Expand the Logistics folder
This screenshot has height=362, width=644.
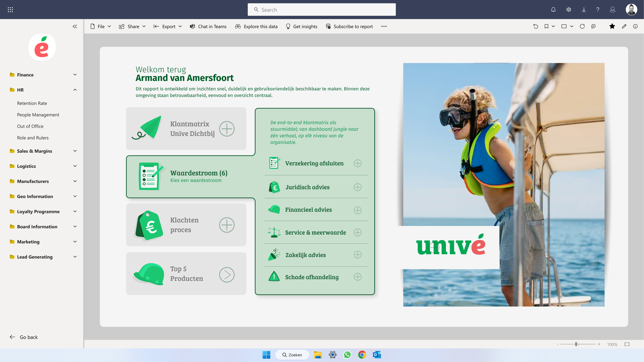(x=43, y=166)
